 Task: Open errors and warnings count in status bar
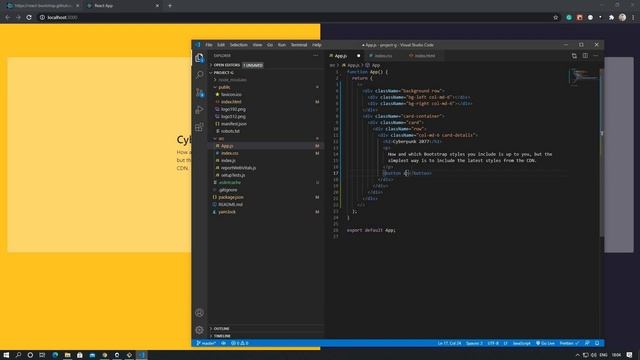click(240, 343)
